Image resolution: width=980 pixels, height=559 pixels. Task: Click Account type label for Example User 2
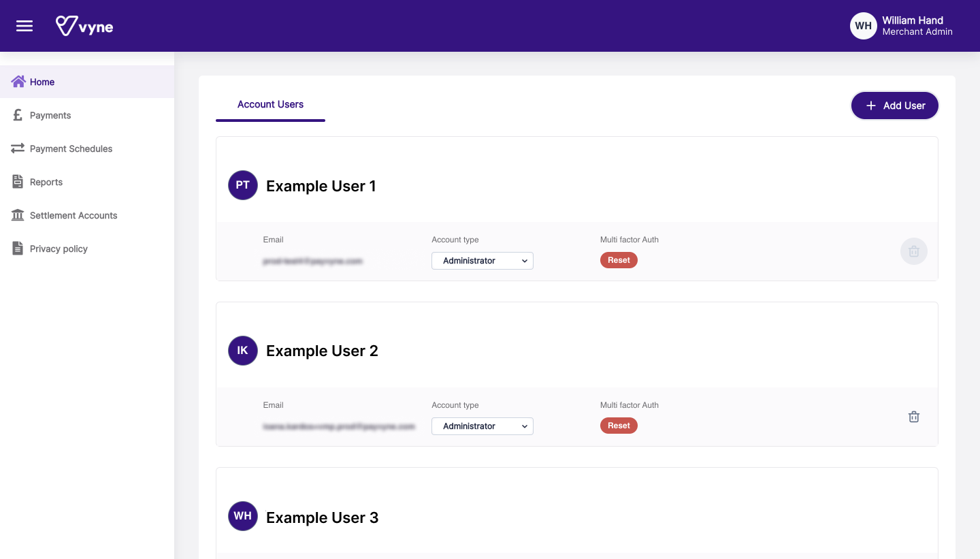pyautogui.click(x=455, y=405)
